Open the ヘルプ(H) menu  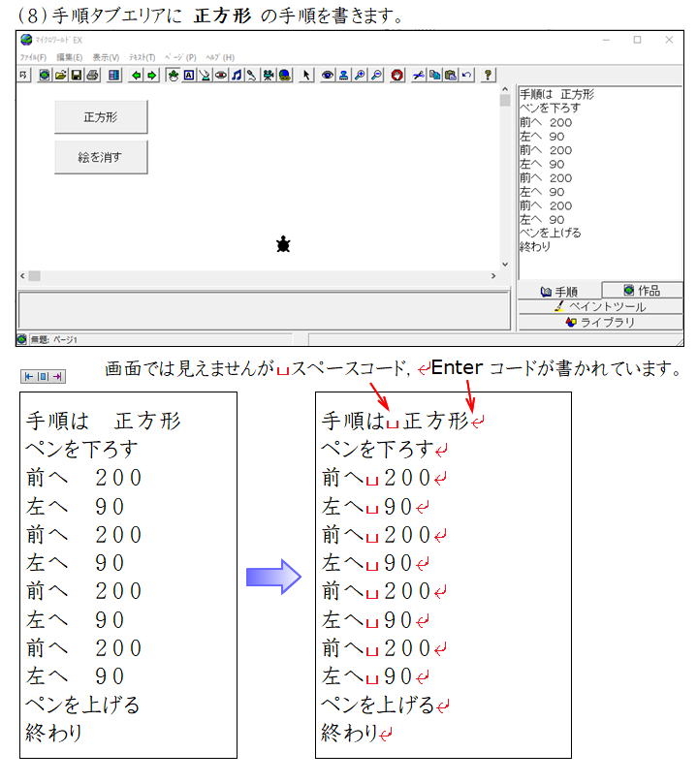(220, 57)
